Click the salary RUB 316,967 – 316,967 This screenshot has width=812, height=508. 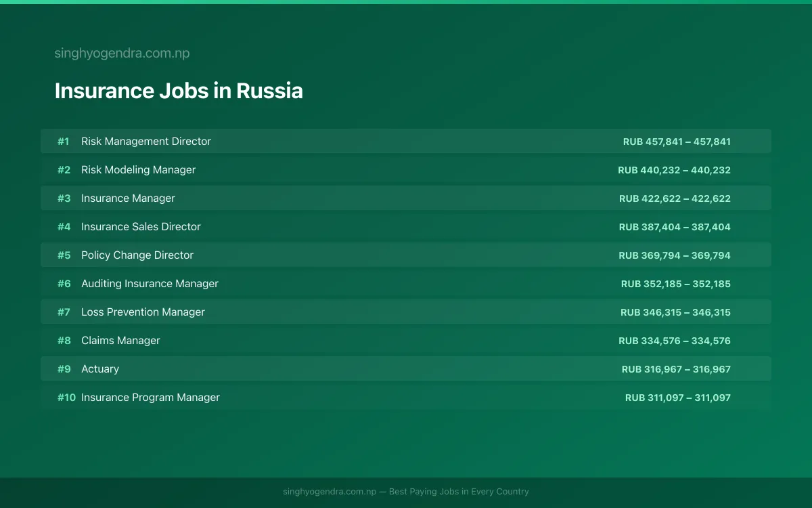click(676, 369)
